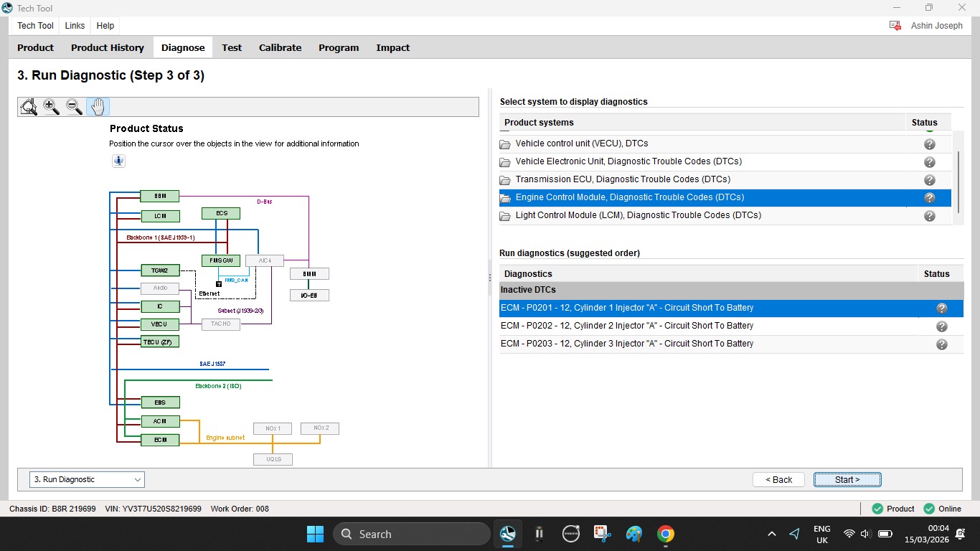The width and height of the screenshot is (980, 551).
Task: Click notification icon beside Ashin Joseph
Action: click(895, 26)
